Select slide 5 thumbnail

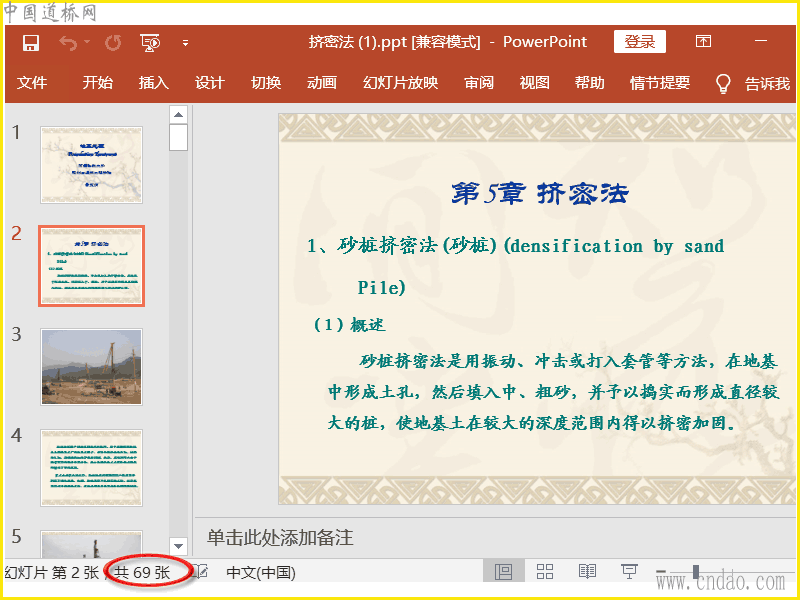click(x=91, y=544)
